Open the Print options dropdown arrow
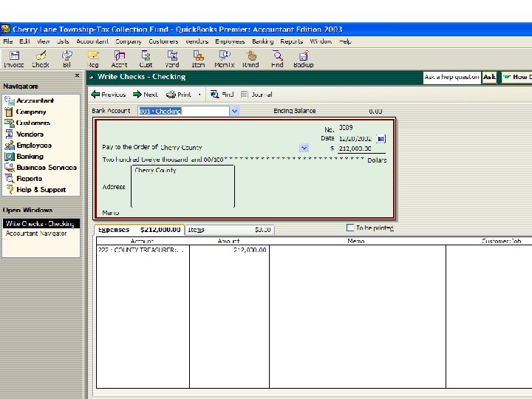The width and height of the screenshot is (532, 399). [199, 95]
